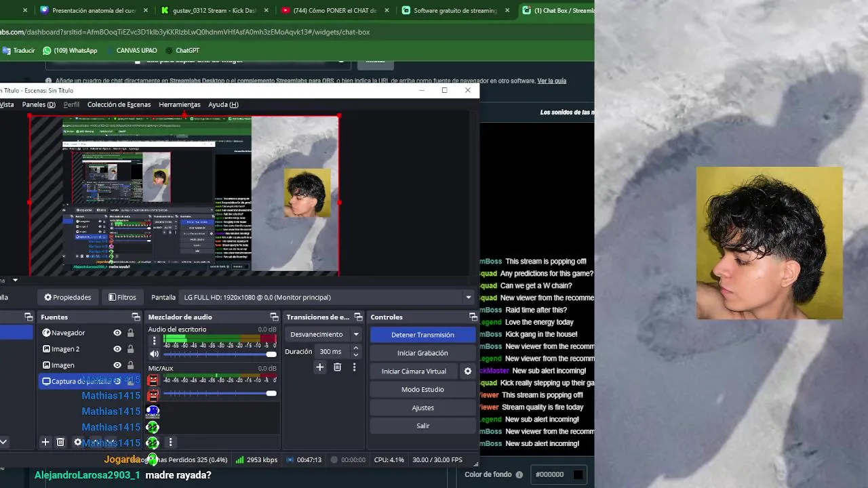Viewport: 868px width, 488px height.
Task: Click Iniciar Grabación button
Action: pyautogui.click(x=422, y=353)
